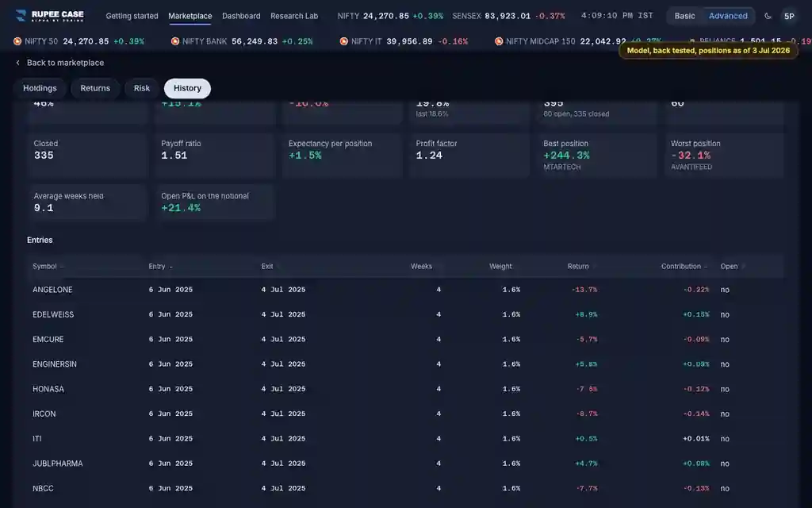
Task: Click NIFTY IT 39,956.89 ticker value
Action: (x=409, y=41)
